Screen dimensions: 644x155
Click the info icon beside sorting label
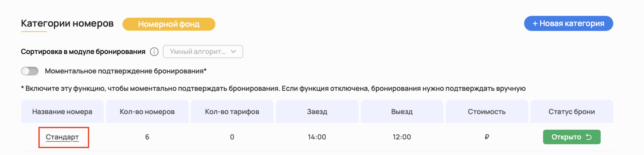[154, 52]
